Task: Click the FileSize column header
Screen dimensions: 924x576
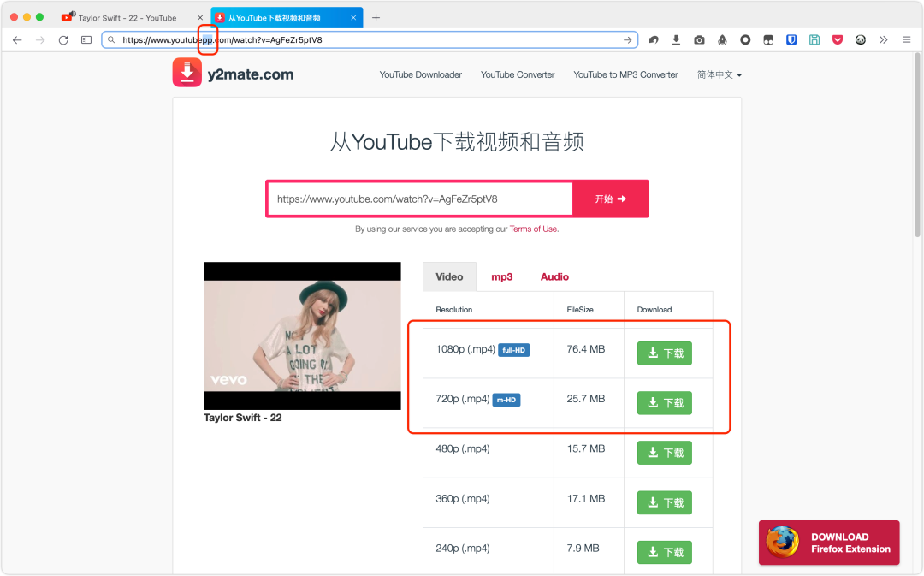Action: point(580,310)
